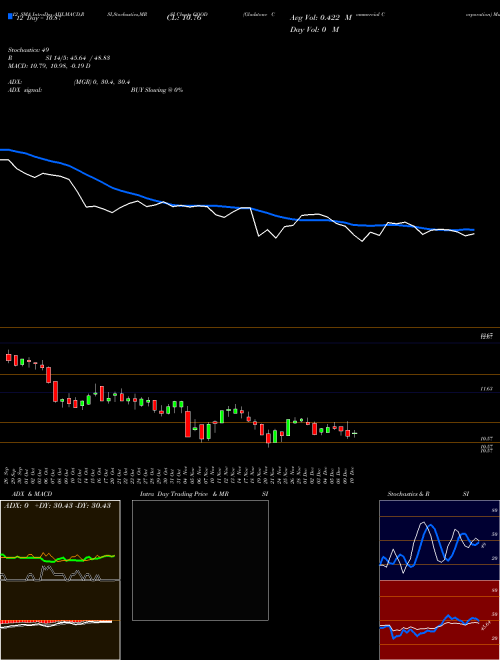
Task: Click the 'Day Vol: 0 M' text
Action: point(314,30)
